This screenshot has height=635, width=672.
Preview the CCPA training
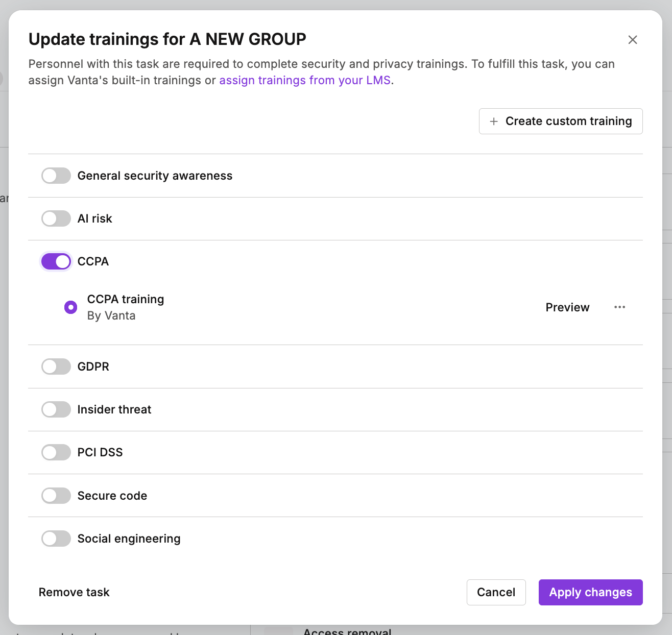click(567, 307)
